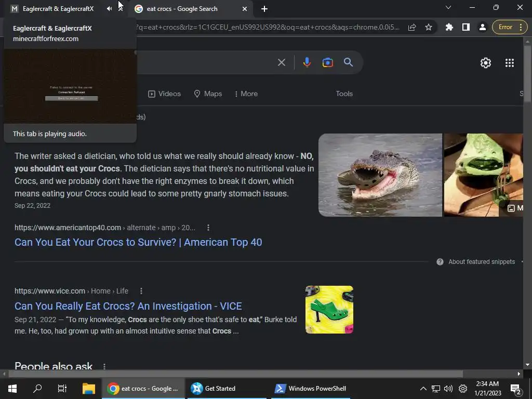Start voice search with microphone
The image size is (532, 399).
point(307,62)
